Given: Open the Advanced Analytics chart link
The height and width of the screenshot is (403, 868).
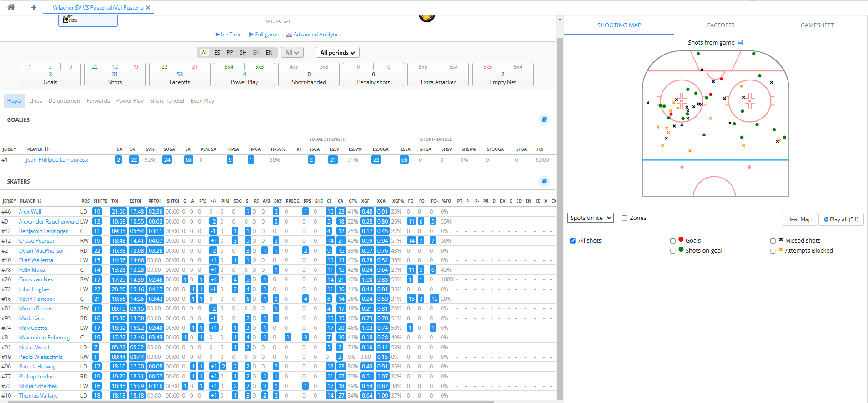Looking at the screenshot, I should pyautogui.click(x=313, y=35).
